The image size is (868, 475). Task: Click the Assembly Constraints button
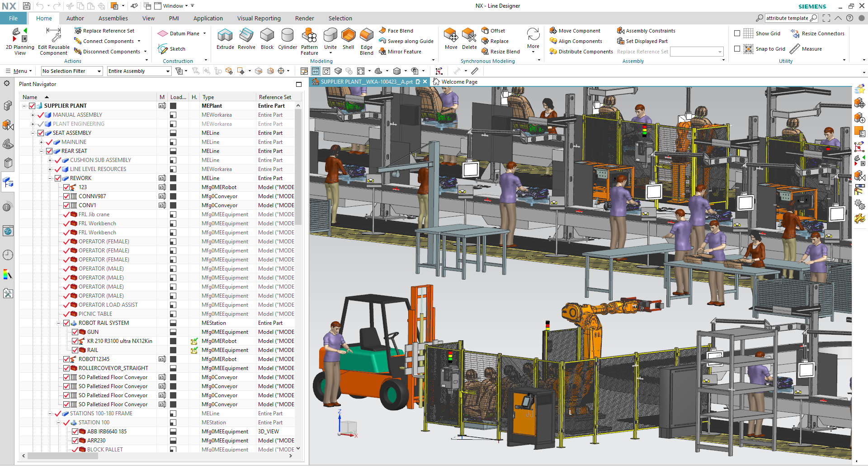click(x=646, y=30)
